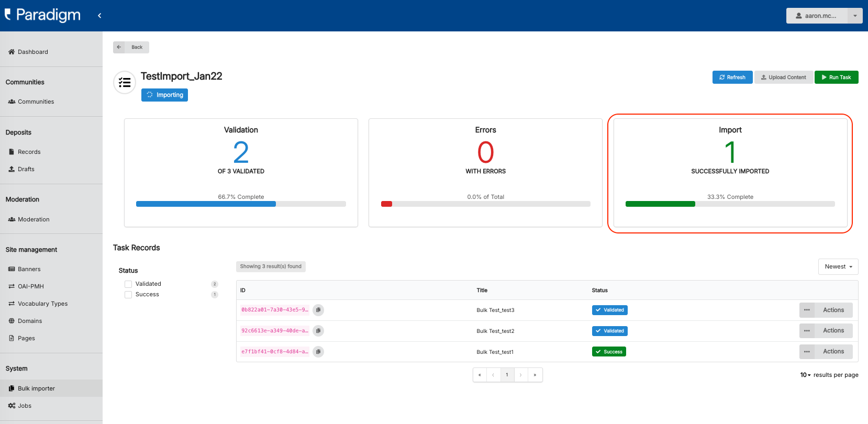Copy ID of Bulk Test_test2 record

(x=318, y=331)
